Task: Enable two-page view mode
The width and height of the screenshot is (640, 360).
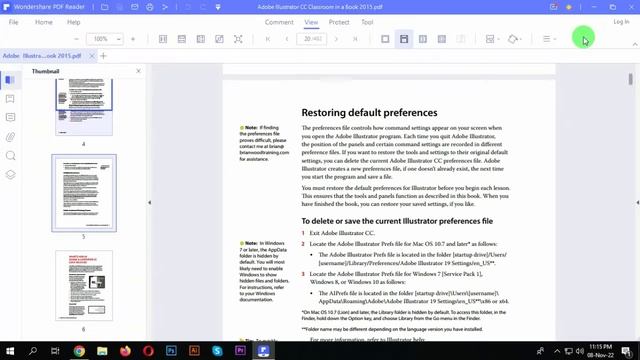Action: pos(423,39)
